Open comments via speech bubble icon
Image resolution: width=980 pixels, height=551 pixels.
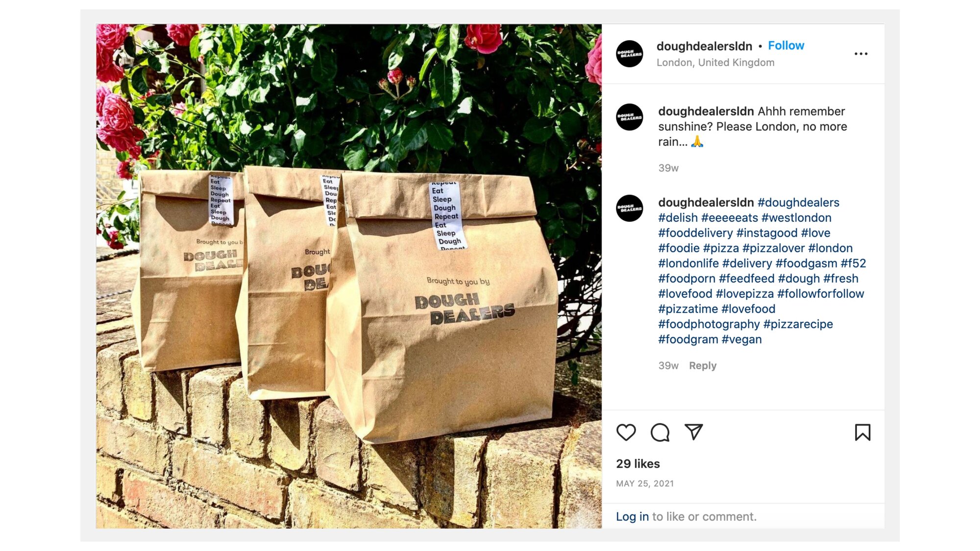point(660,432)
